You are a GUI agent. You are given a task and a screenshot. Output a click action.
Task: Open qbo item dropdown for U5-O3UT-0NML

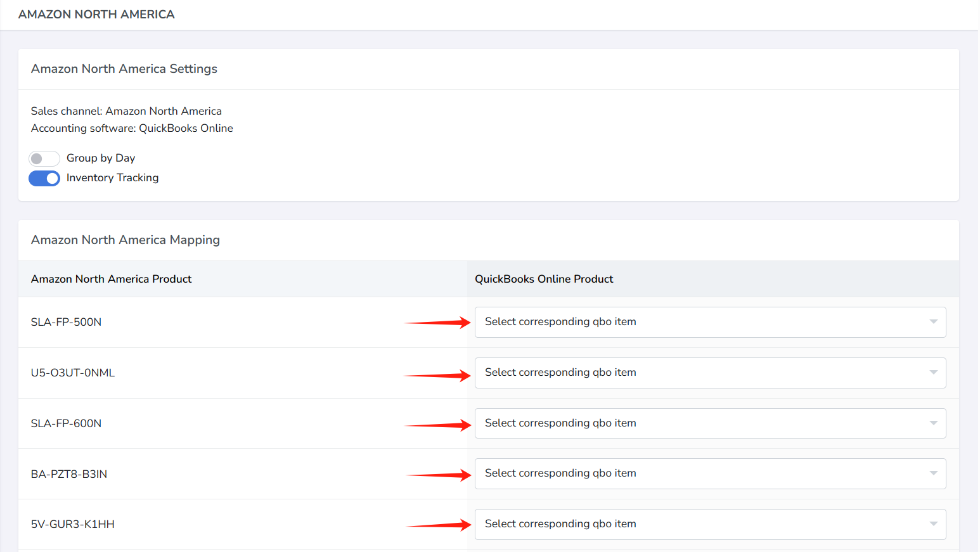(710, 373)
